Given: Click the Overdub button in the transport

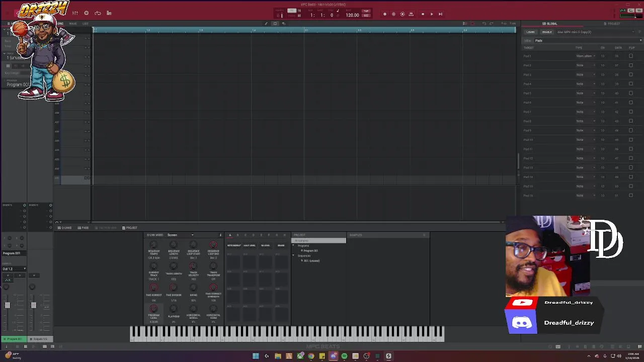Looking at the screenshot, I should pyautogui.click(x=393, y=14).
